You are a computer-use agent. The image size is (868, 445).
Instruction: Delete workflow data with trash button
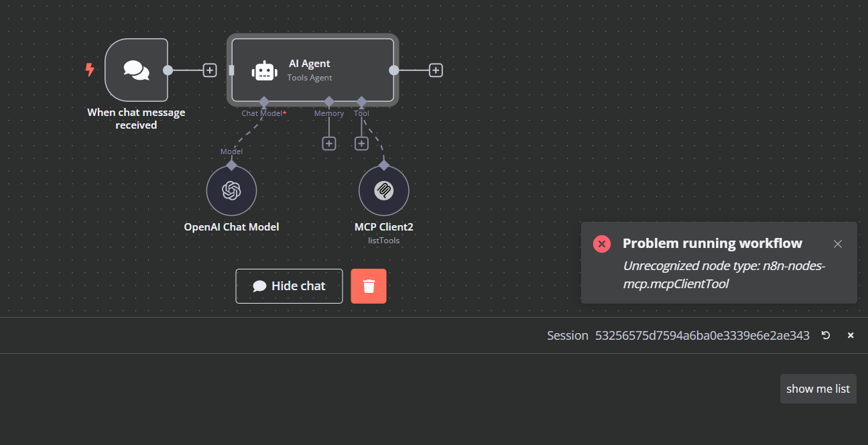pyautogui.click(x=369, y=286)
